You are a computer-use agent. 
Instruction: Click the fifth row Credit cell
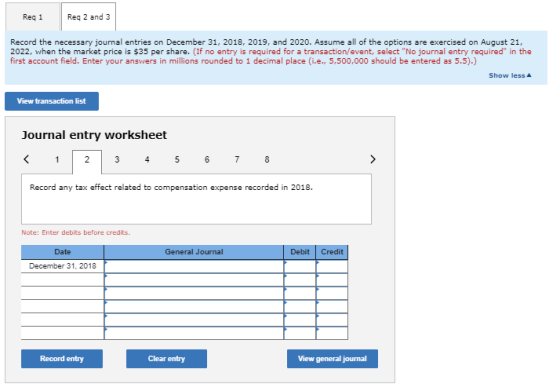click(332, 320)
